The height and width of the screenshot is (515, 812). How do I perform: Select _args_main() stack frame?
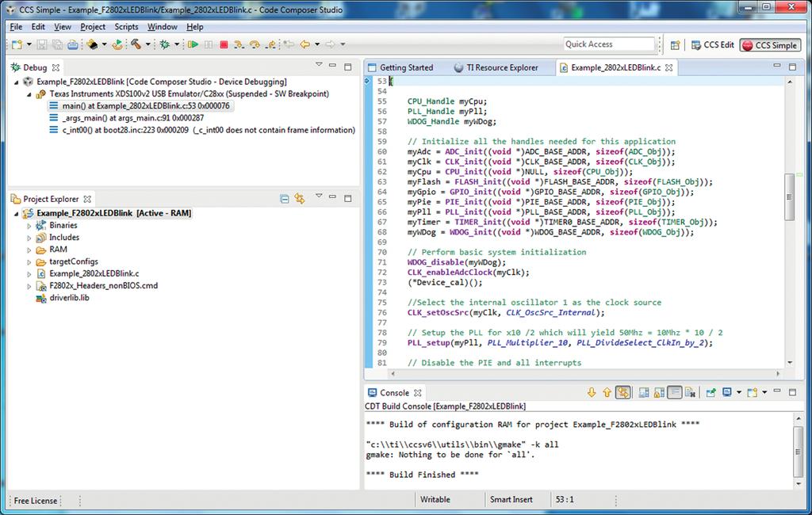tap(126, 118)
